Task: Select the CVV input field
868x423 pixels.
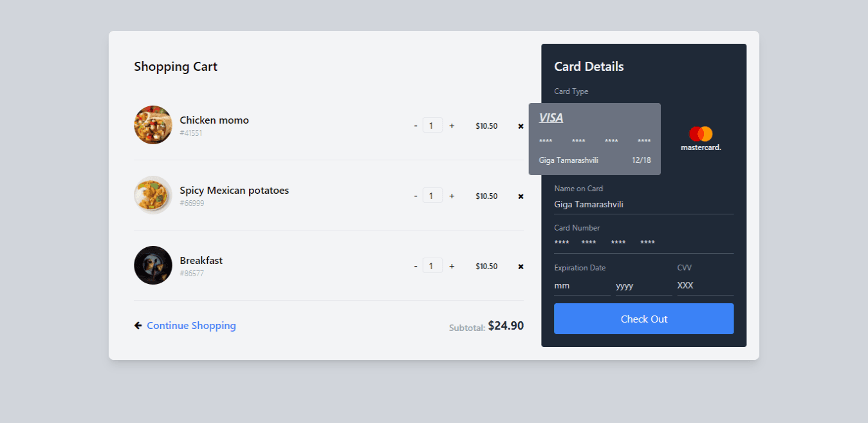Action: click(703, 285)
